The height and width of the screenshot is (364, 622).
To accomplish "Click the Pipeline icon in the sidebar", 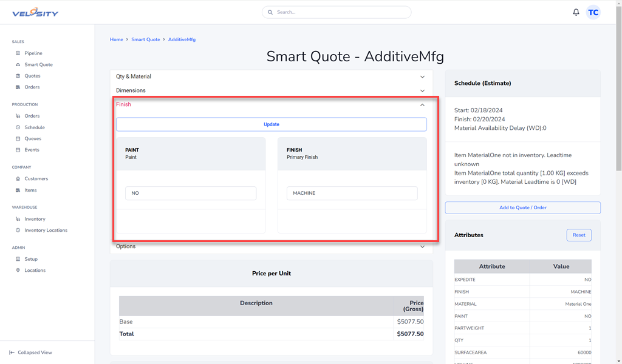I will coord(18,53).
